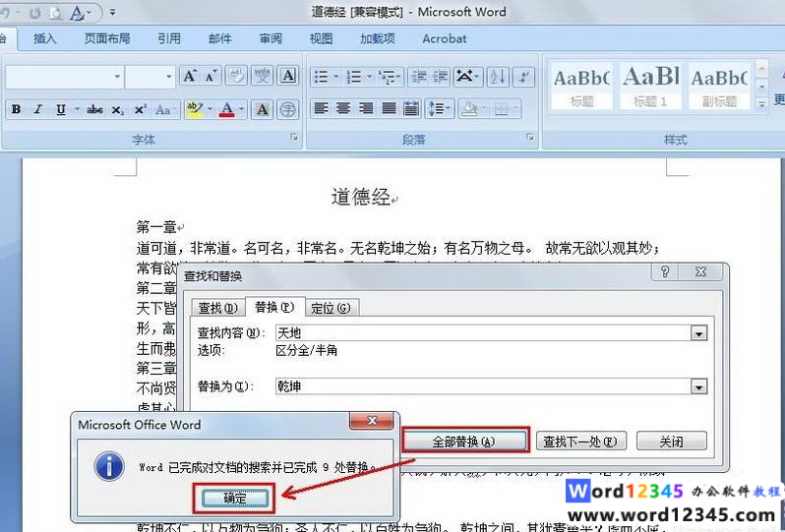Apply Distributed alignment
The image size is (785, 532).
[411, 108]
